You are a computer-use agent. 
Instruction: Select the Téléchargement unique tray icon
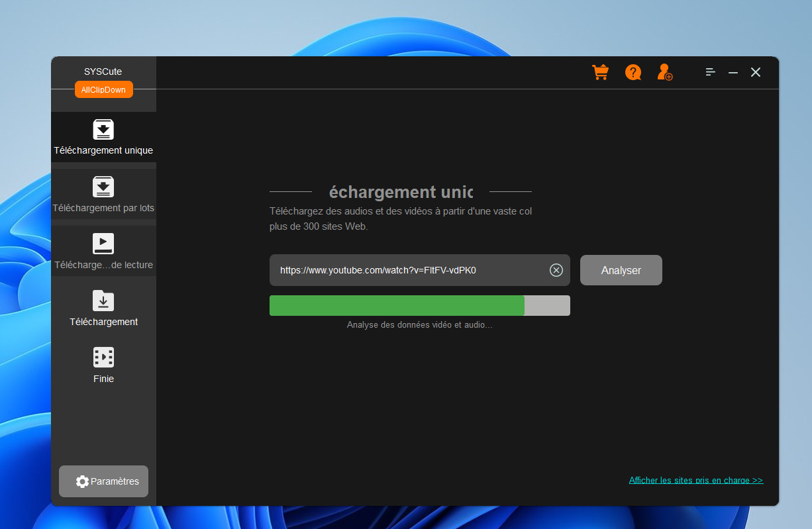[103, 129]
